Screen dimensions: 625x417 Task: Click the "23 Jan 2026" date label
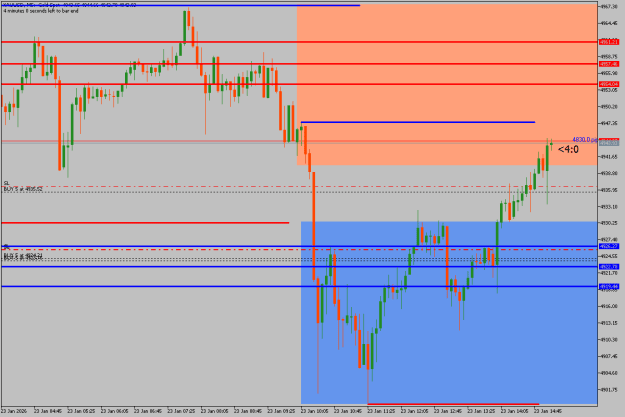(14, 411)
